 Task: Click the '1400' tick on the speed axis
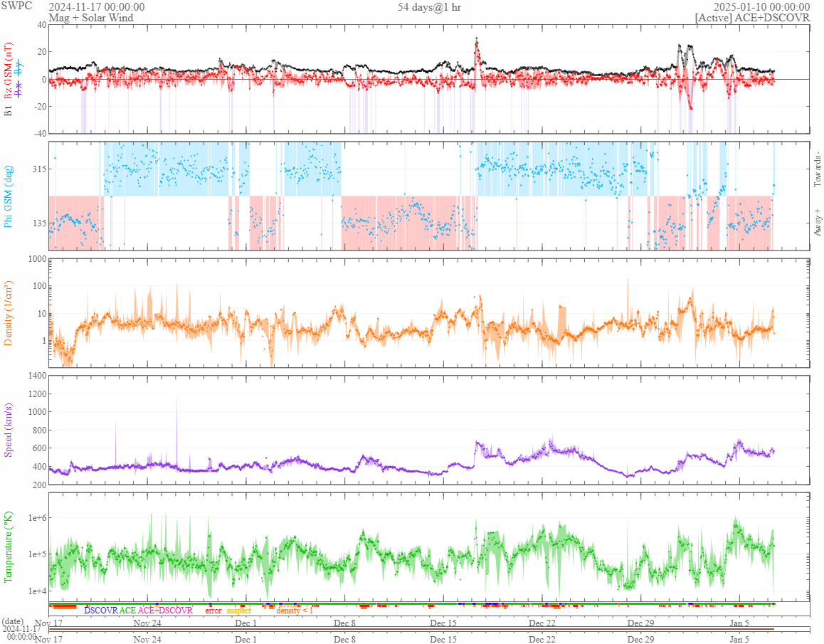pos(37,375)
